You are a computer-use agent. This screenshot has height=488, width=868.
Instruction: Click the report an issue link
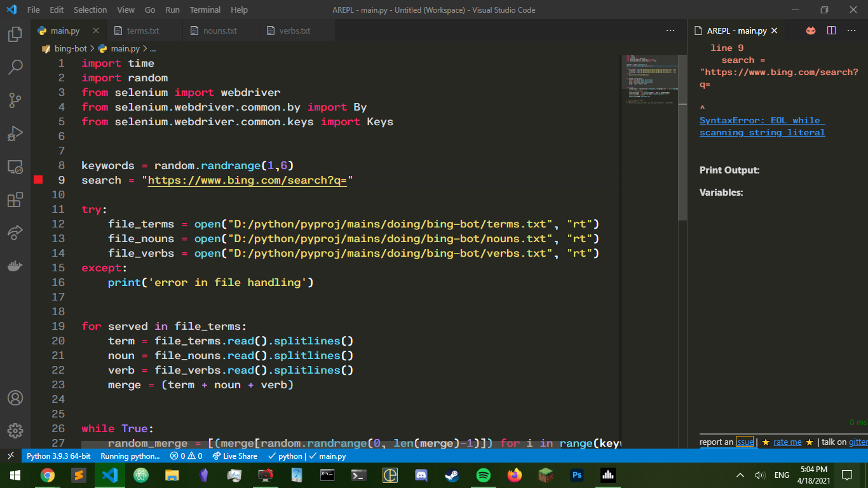click(x=745, y=442)
